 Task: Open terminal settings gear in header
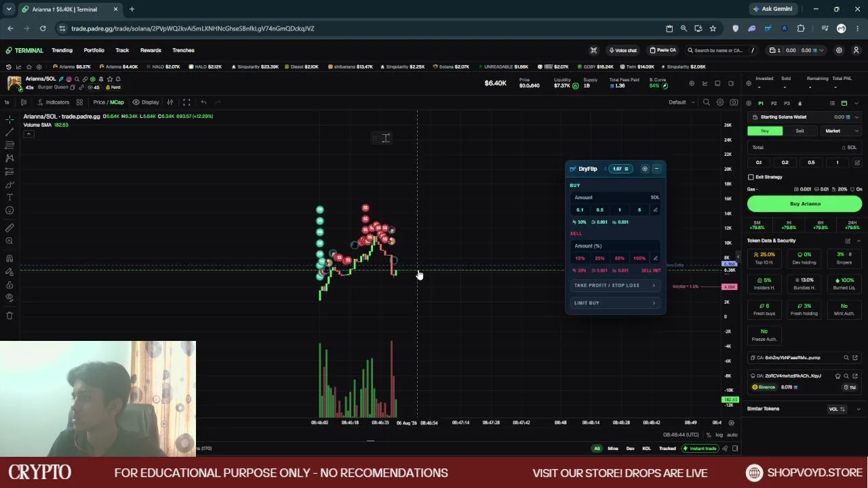click(x=839, y=50)
